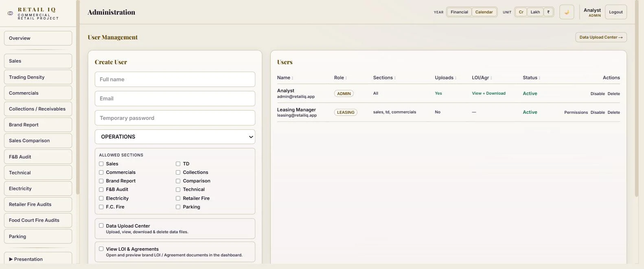
Task: Tick the Parking allowed section checkbox
Action: pos(178,207)
